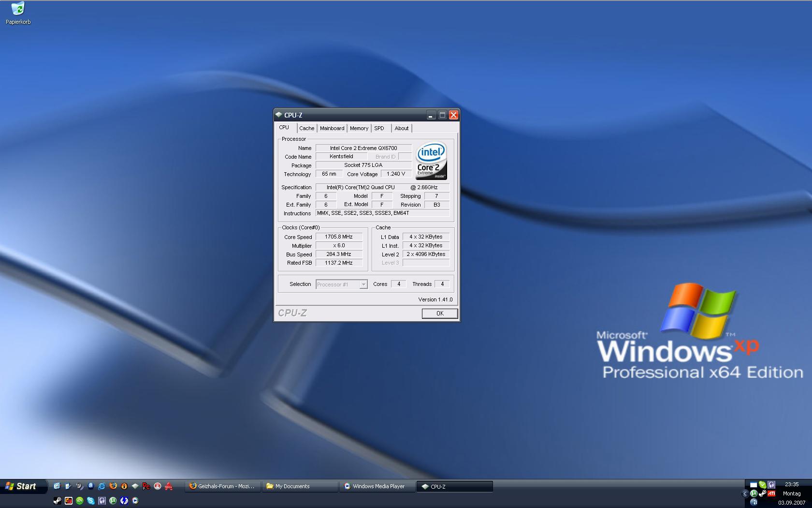Switch to Windows Media Player taskbar button
This screenshot has height=508, width=812.
click(377, 486)
